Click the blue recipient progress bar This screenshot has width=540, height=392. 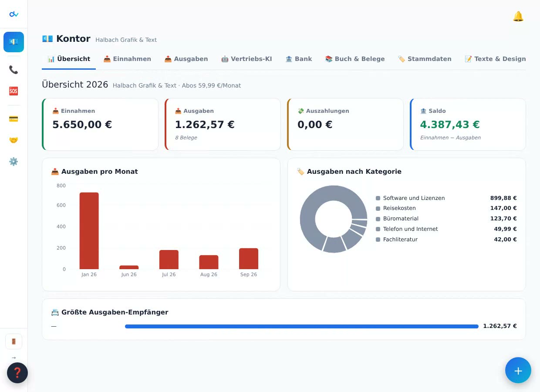(301, 326)
